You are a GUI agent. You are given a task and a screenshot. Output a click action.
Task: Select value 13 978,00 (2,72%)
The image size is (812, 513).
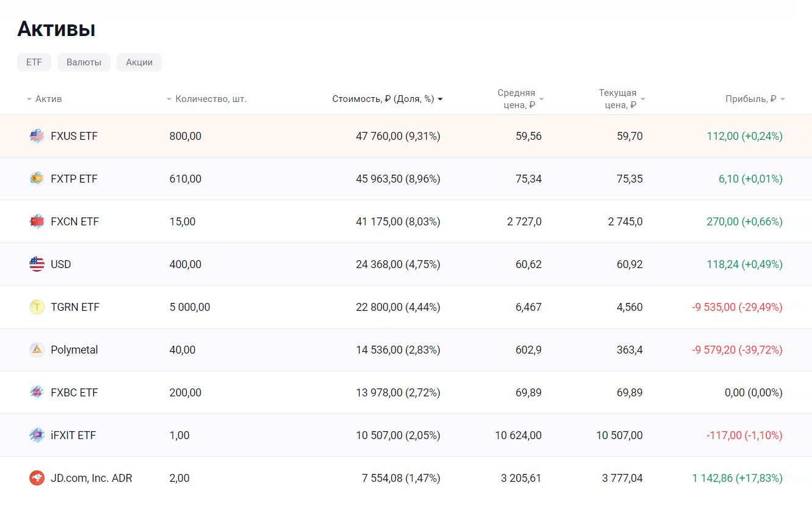[x=398, y=393]
